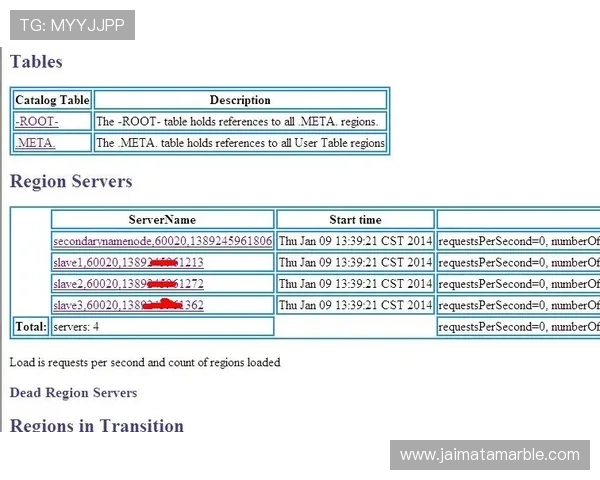Click the Regions in Transition heading
The image size is (600, 480).
tap(97, 426)
